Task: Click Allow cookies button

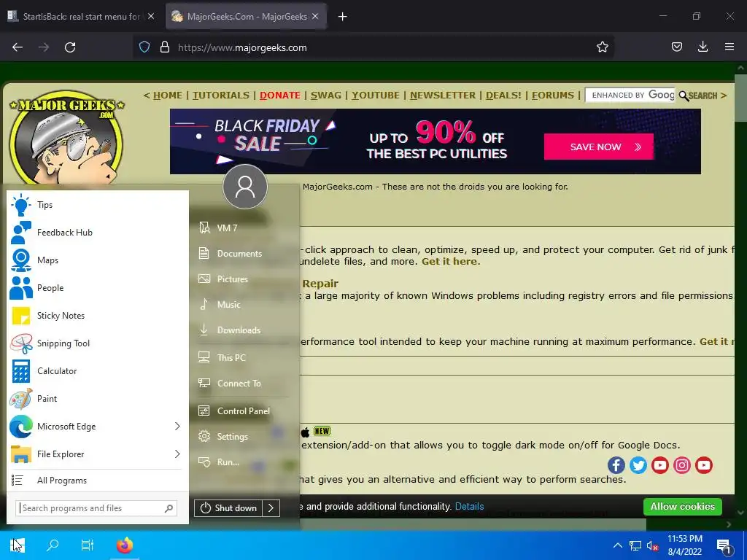Action: [x=682, y=507]
